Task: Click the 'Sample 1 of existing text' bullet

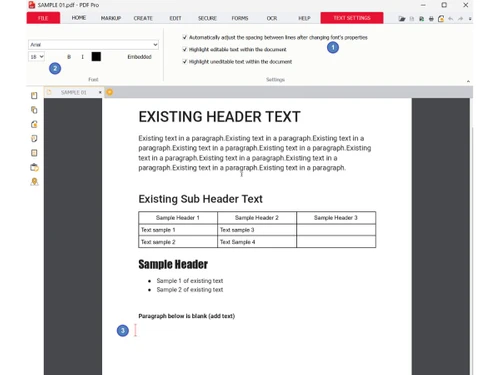Action: pos(190,281)
